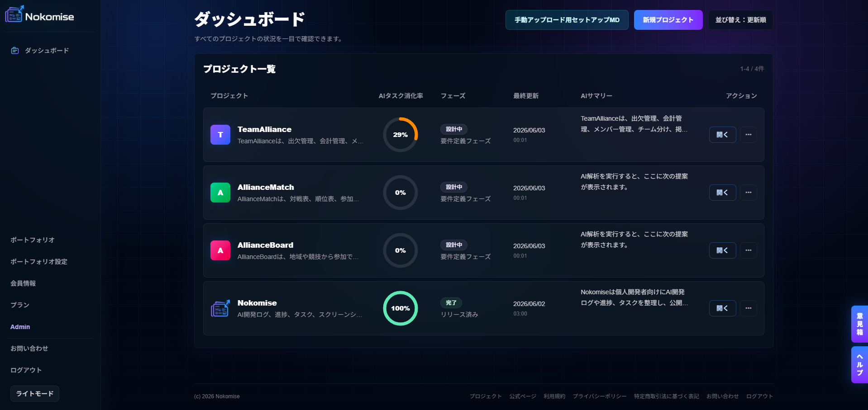Click TeamAlliance AI summary text
This screenshot has height=410, width=868.
click(x=634, y=124)
